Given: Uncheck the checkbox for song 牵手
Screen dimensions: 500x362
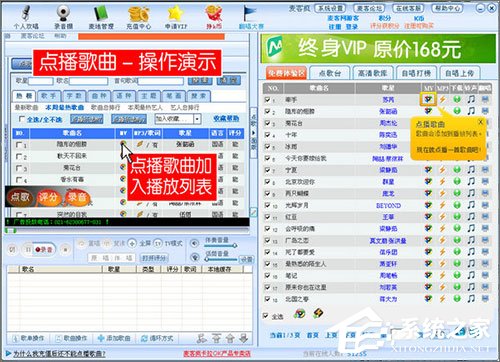Looking at the screenshot, I should pyautogui.click(x=267, y=99).
